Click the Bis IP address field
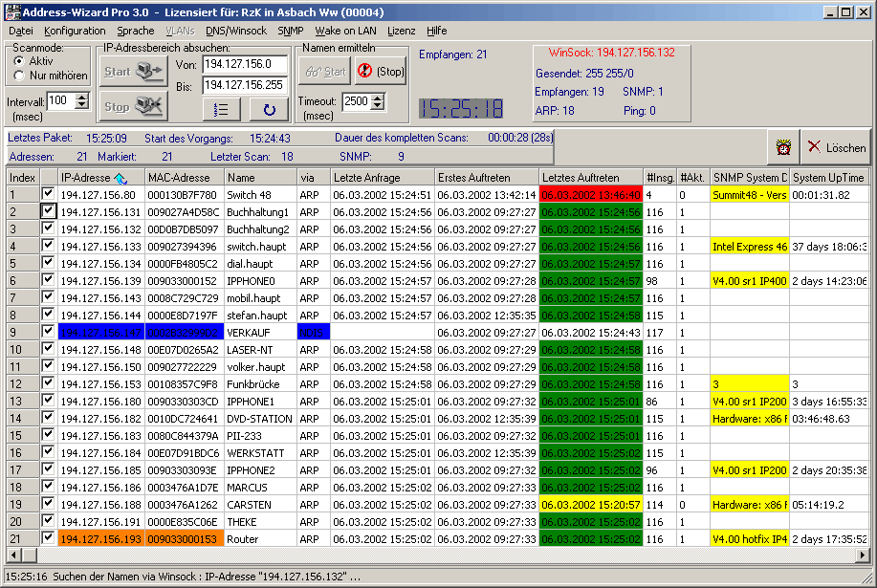Image resolution: width=877 pixels, height=588 pixels. pyautogui.click(x=245, y=85)
